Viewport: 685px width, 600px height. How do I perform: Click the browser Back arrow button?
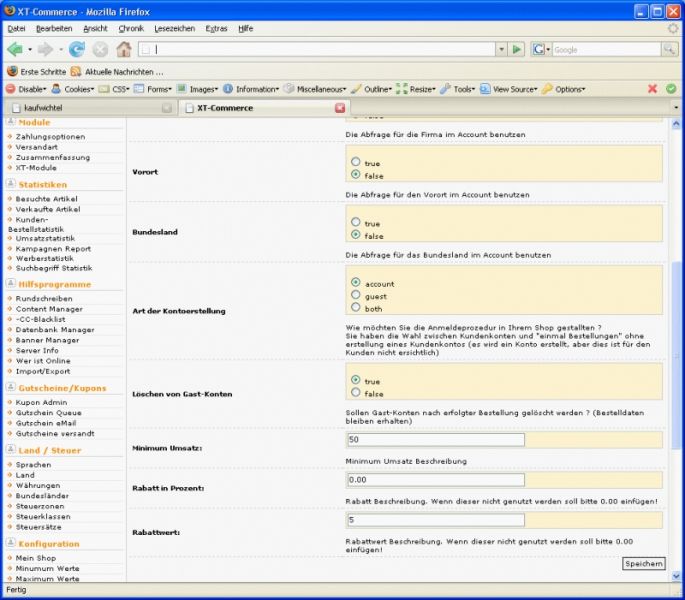15,49
